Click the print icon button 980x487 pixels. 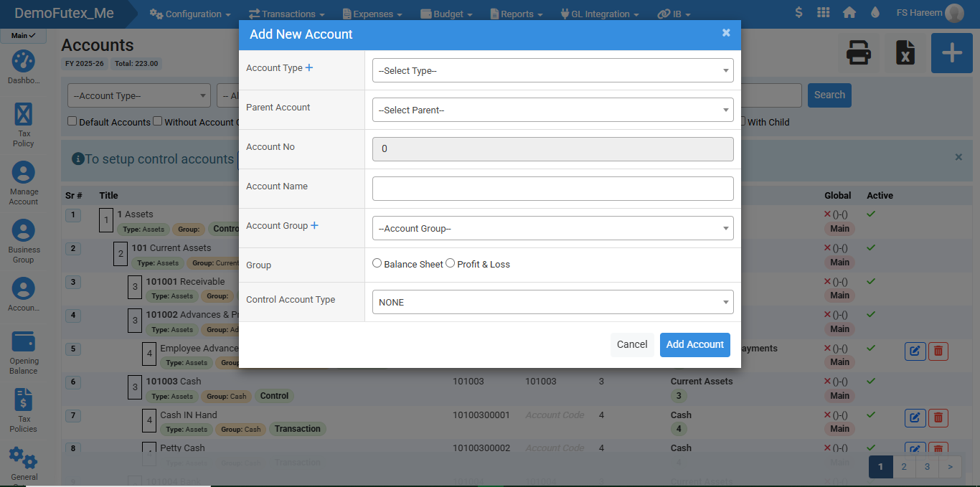(x=859, y=54)
